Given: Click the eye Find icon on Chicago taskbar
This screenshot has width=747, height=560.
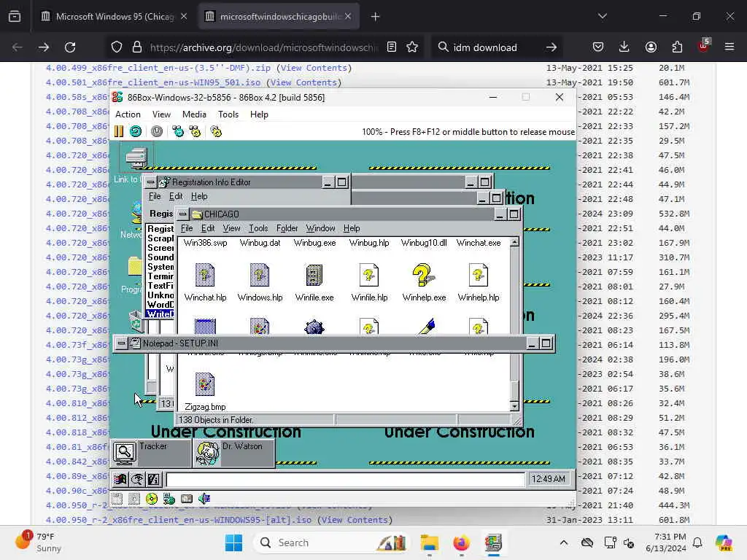Looking at the screenshot, I should 136,479.
